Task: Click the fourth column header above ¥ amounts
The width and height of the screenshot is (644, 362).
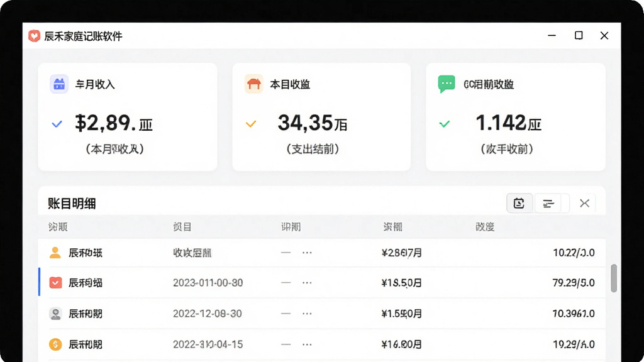Action: point(392,227)
